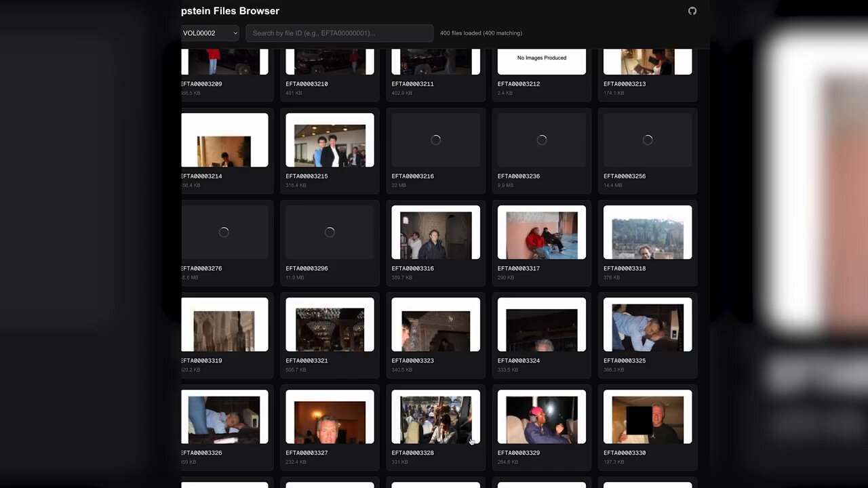Open thumbnail EFTA00003324
868x488 pixels.
542,324
